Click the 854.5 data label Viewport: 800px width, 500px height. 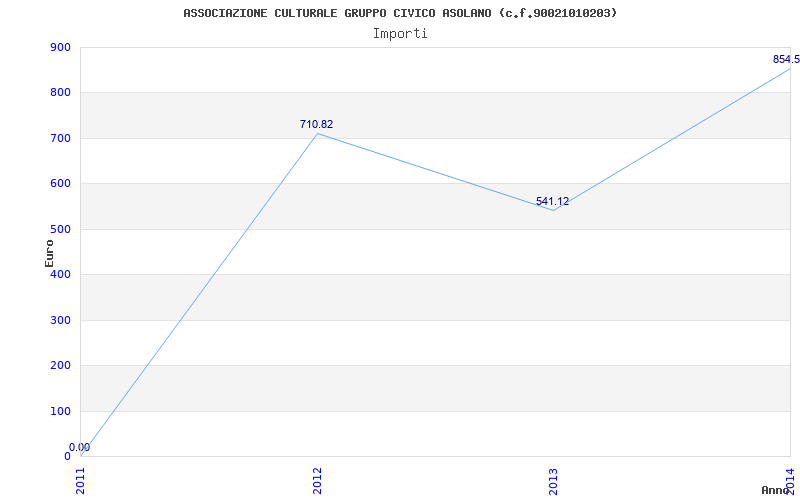point(786,60)
